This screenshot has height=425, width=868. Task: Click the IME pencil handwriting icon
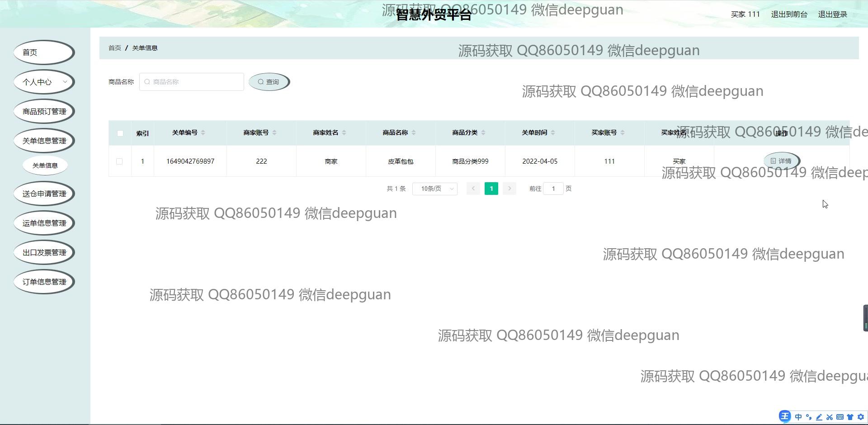(x=819, y=417)
